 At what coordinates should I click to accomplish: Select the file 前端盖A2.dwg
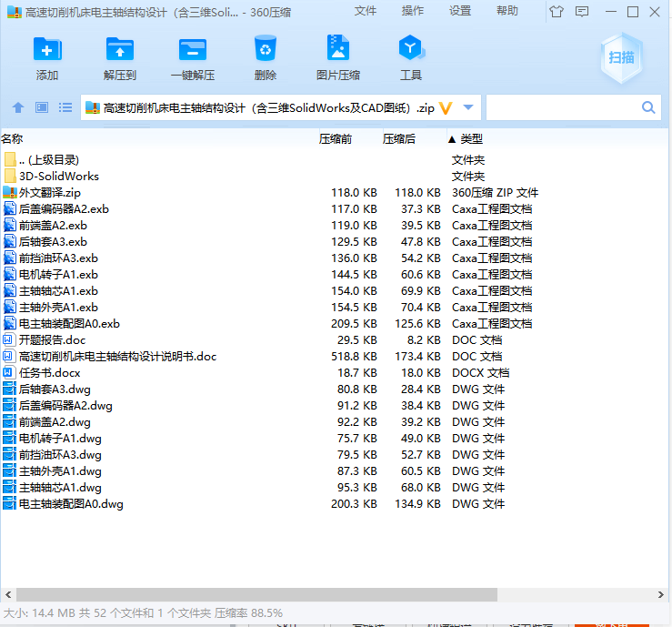[55, 422]
